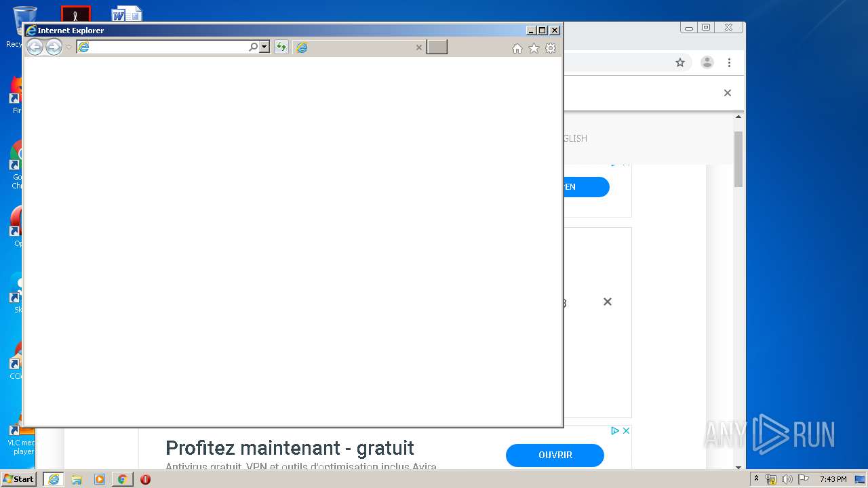Viewport: 868px width, 488px height.
Task: Go to Internet Explorer home page
Action: pyautogui.click(x=517, y=48)
